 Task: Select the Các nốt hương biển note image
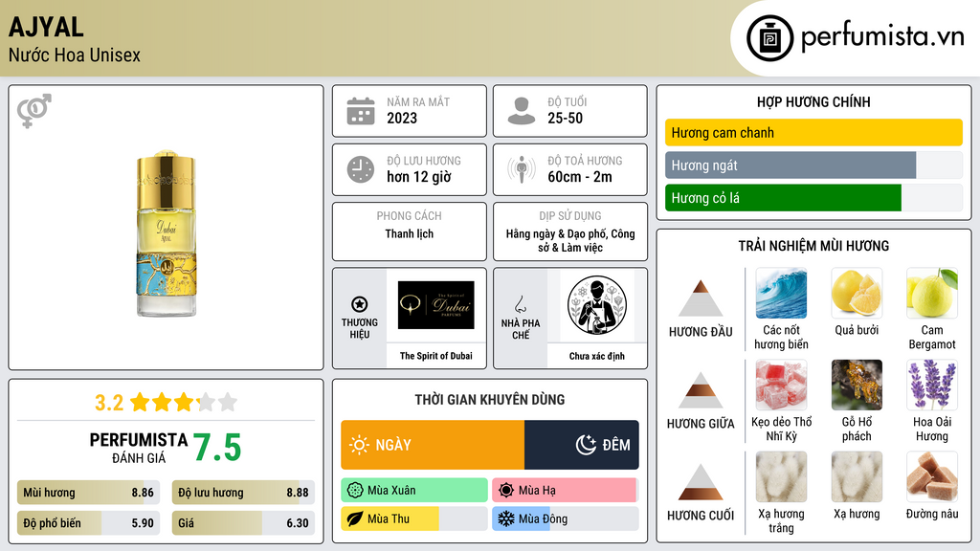click(781, 294)
